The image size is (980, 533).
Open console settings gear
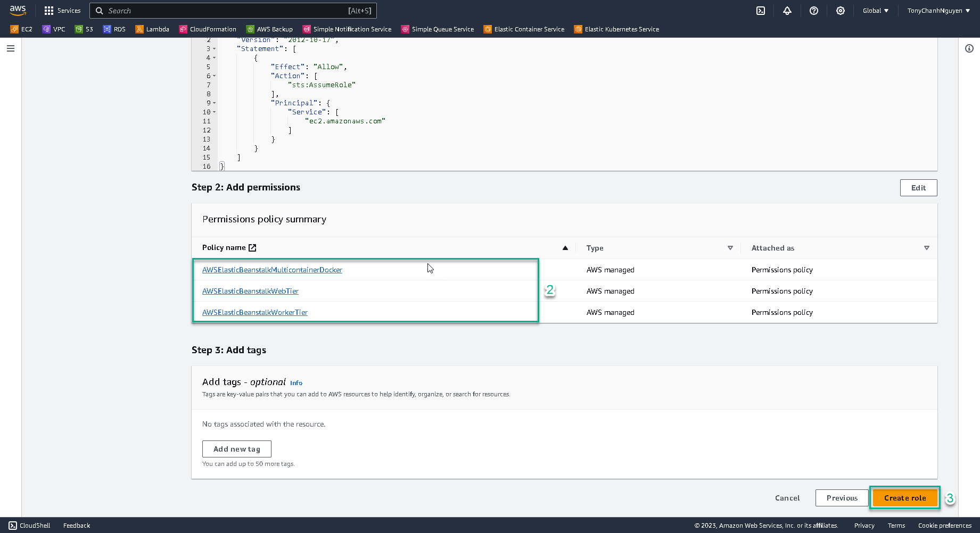[x=841, y=11]
